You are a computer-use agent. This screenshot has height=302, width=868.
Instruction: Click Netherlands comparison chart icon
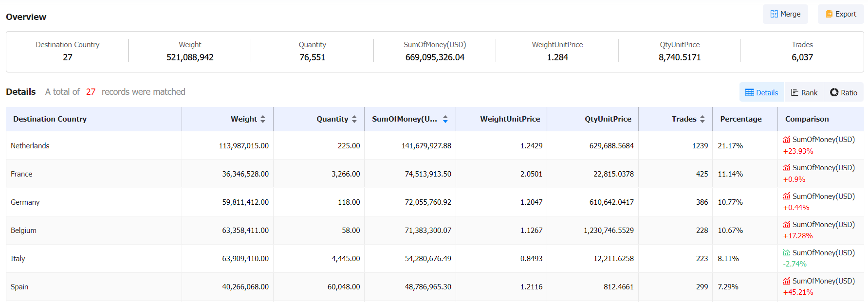tap(786, 140)
